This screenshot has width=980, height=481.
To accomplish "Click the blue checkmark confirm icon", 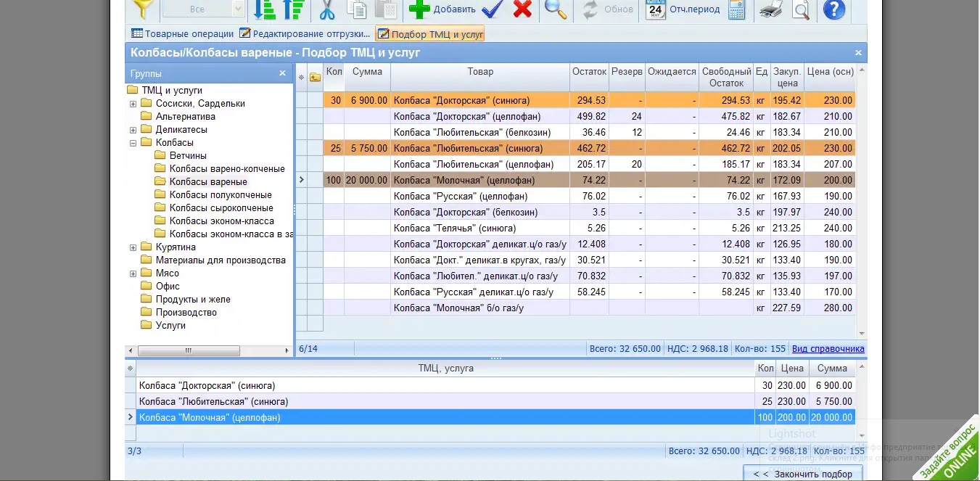I will click(x=493, y=9).
